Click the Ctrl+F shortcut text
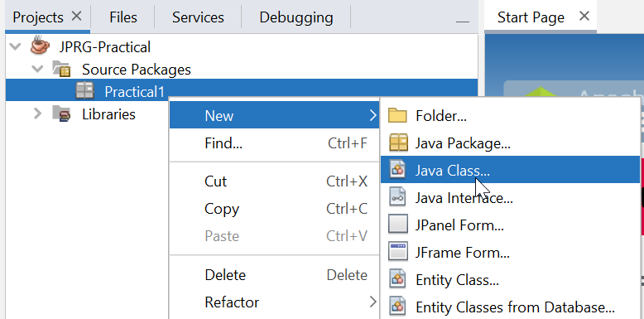This screenshot has height=319, width=644. [x=348, y=143]
